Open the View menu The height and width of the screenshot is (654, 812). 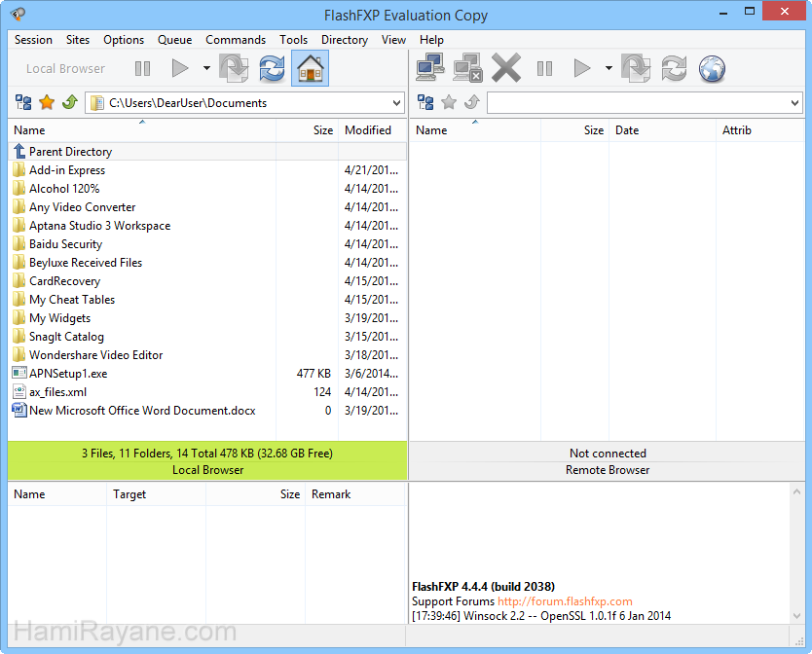point(393,40)
